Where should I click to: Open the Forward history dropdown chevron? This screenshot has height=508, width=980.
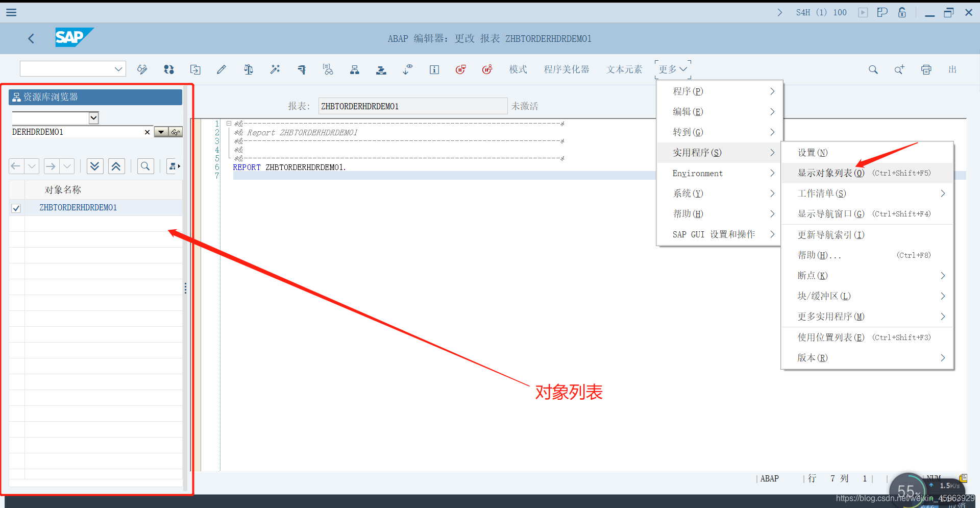pyautogui.click(x=67, y=166)
